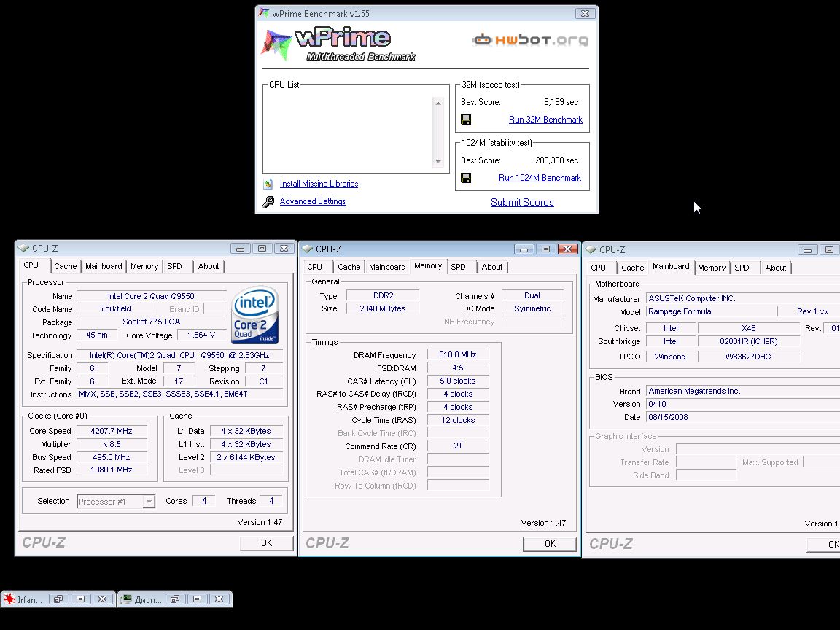Click the 32M best score 9,189 sec

point(561,102)
